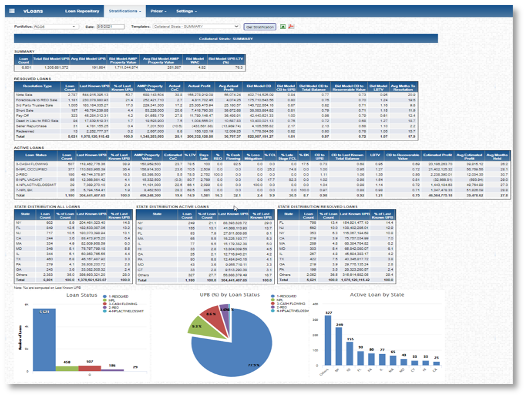Select the Redeemed row
The height and width of the screenshot is (397, 527).
[x=216, y=131]
